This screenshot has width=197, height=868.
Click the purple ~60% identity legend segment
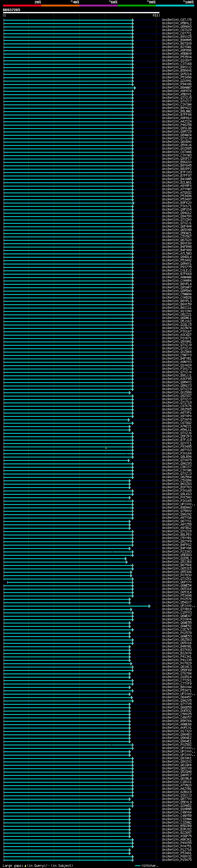click(x=98, y=6)
